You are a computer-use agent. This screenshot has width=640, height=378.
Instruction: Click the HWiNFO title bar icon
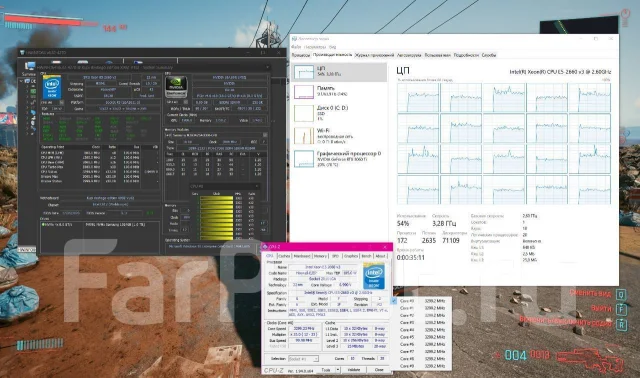pos(22,52)
